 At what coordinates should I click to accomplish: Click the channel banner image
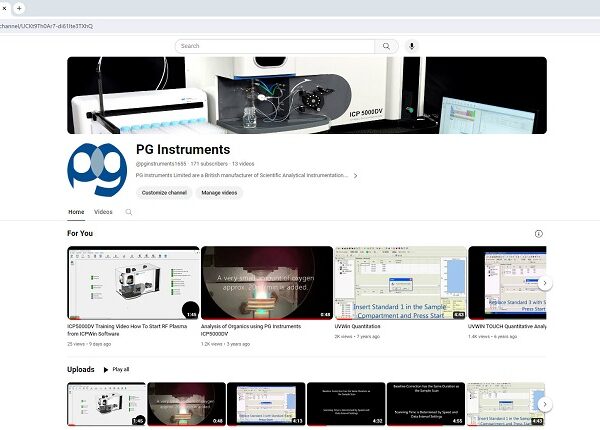coord(307,95)
